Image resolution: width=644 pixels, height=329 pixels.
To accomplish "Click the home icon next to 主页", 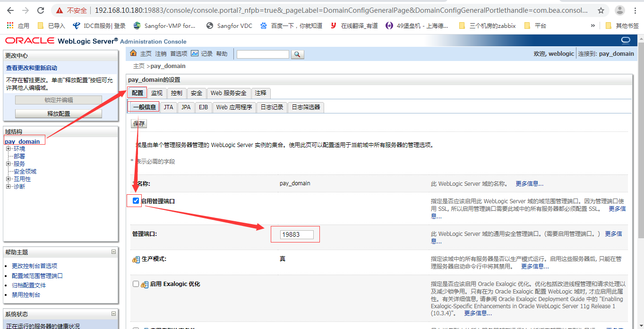I will (x=133, y=53).
